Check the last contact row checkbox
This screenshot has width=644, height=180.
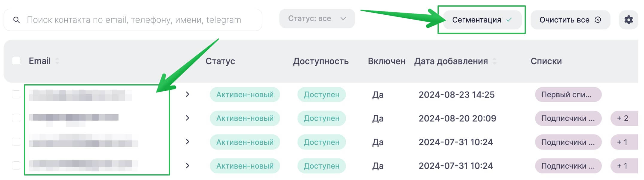[x=16, y=166]
